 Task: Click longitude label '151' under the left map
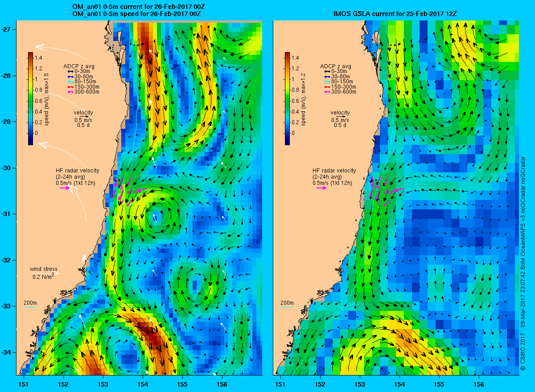[23, 384]
